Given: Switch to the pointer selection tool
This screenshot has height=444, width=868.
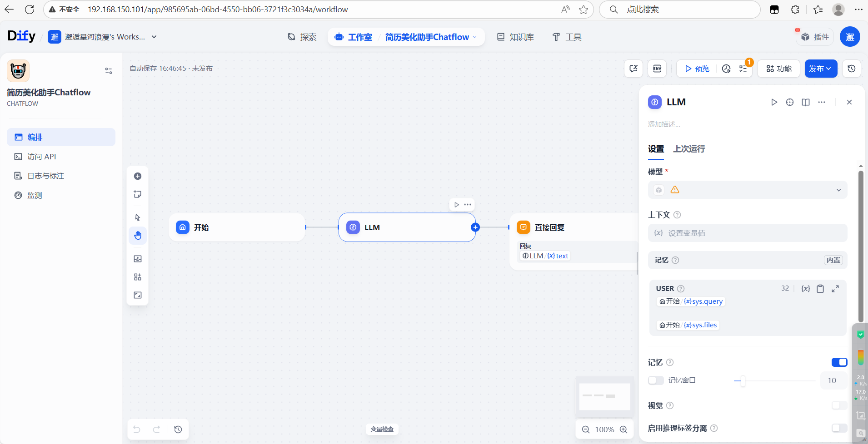Looking at the screenshot, I should coord(138,217).
